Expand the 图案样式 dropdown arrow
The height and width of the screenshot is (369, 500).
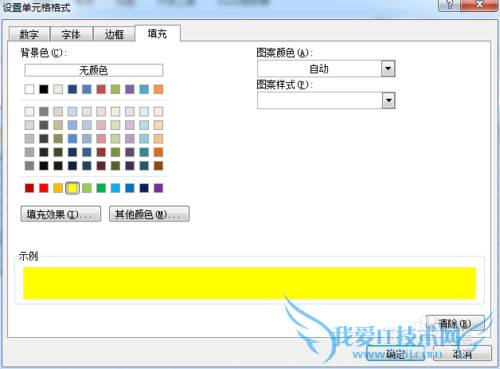pyautogui.click(x=388, y=100)
